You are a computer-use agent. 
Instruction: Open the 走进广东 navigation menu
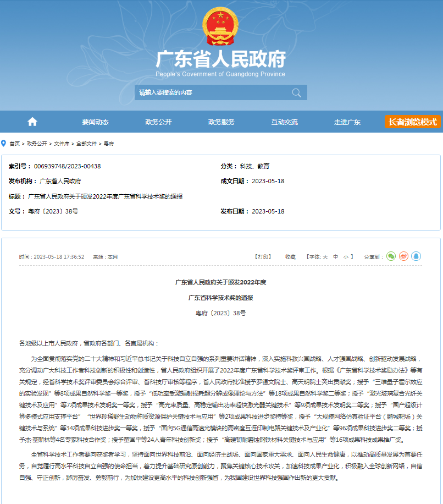pyautogui.click(x=347, y=122)
